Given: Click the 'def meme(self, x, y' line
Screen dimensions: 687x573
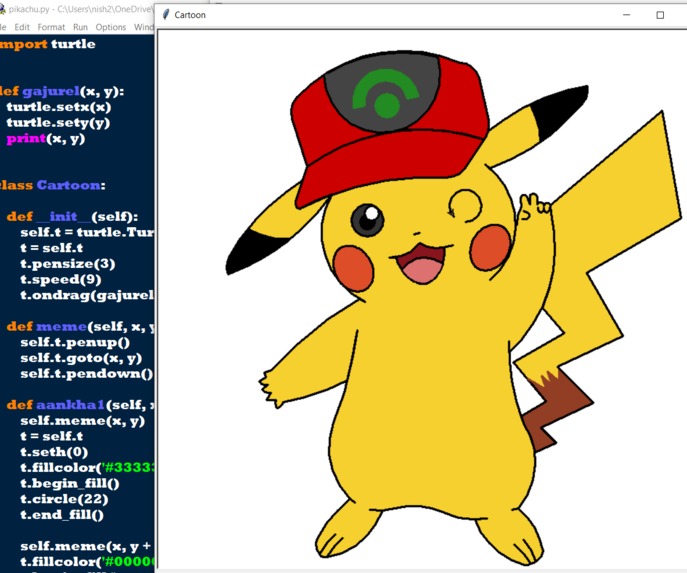Looking at the screenshot, I should [x=80, y=326].
